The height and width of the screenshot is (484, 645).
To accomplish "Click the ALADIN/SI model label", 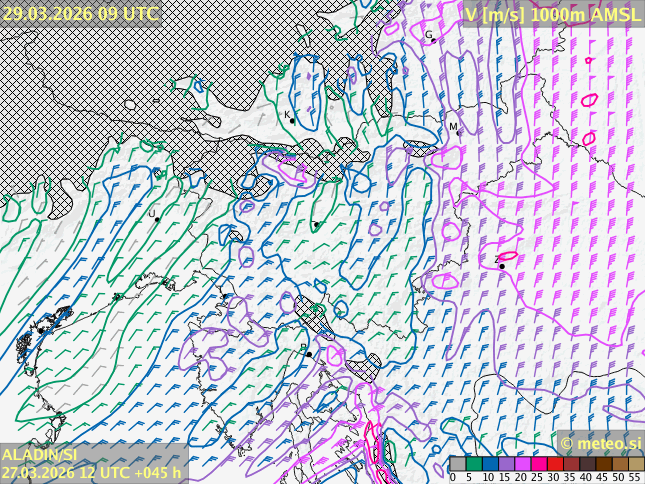I will click(x=40, y=455).
